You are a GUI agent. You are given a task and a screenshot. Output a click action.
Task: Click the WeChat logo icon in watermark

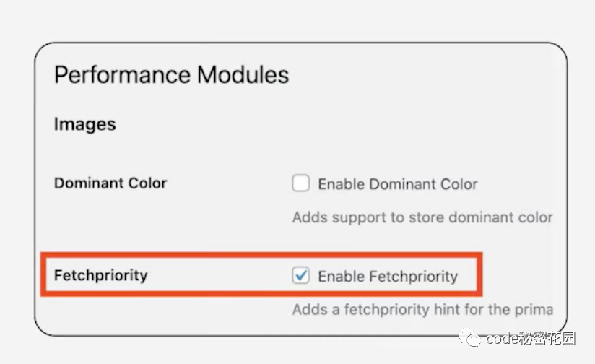(x=472, y=338)
